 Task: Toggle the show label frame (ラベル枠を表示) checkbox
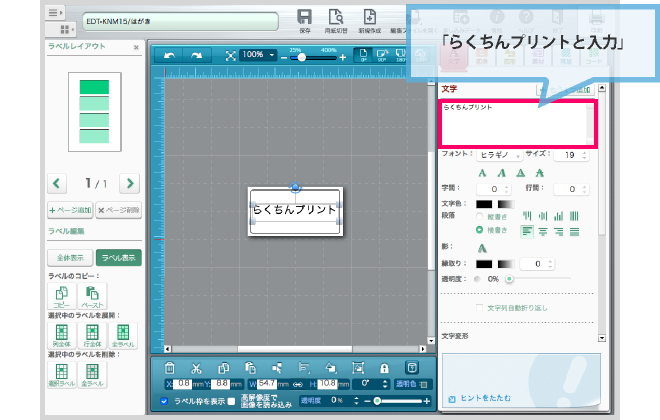(164, 401)
